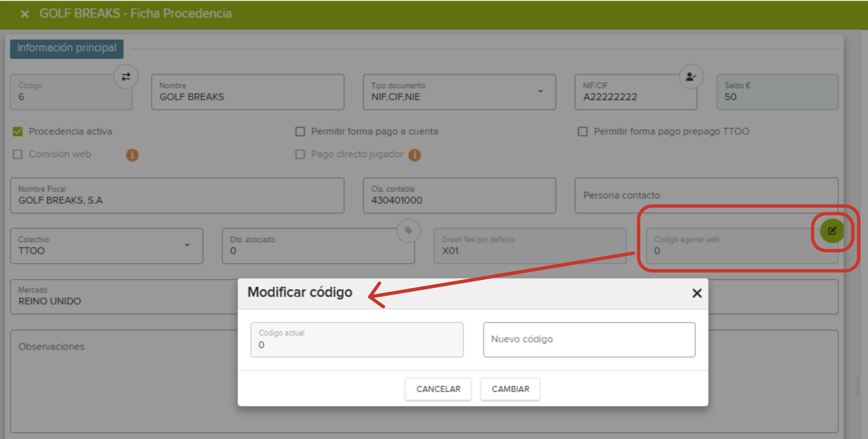
Task: Click the info icon next to Pago directo jugador
Action: pos(414,155)
